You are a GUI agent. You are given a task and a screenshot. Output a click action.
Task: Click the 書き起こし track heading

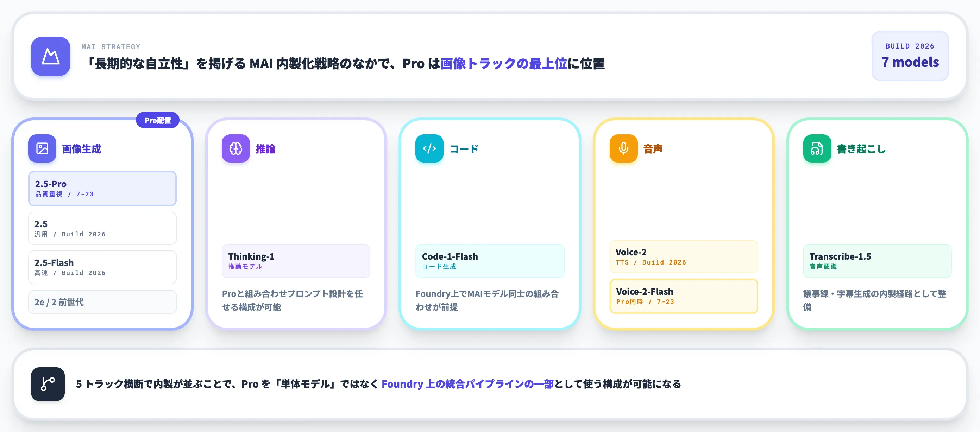click(862, 149)
